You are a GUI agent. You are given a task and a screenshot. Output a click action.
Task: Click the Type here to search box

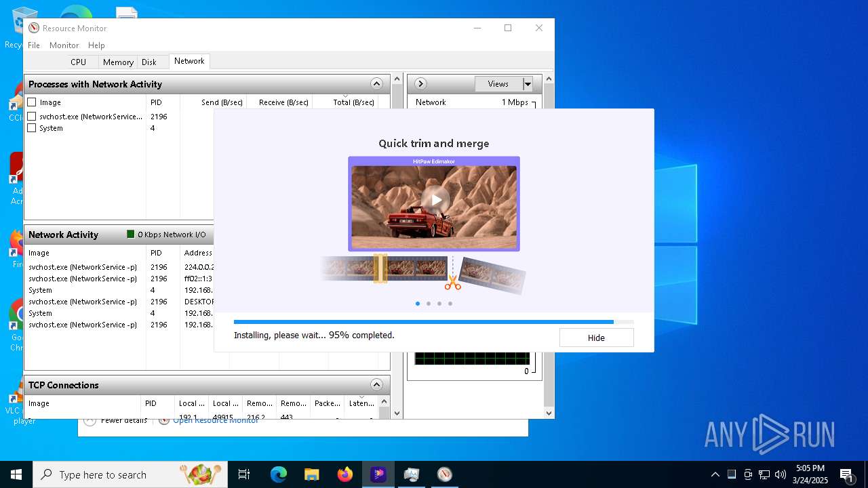pyautogui.click(x=130, y=474)
